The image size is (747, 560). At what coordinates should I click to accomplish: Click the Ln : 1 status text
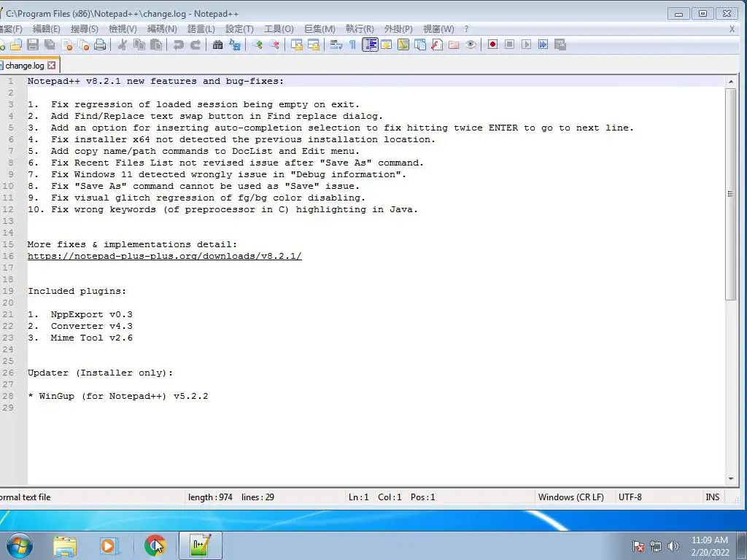(359, 497)
